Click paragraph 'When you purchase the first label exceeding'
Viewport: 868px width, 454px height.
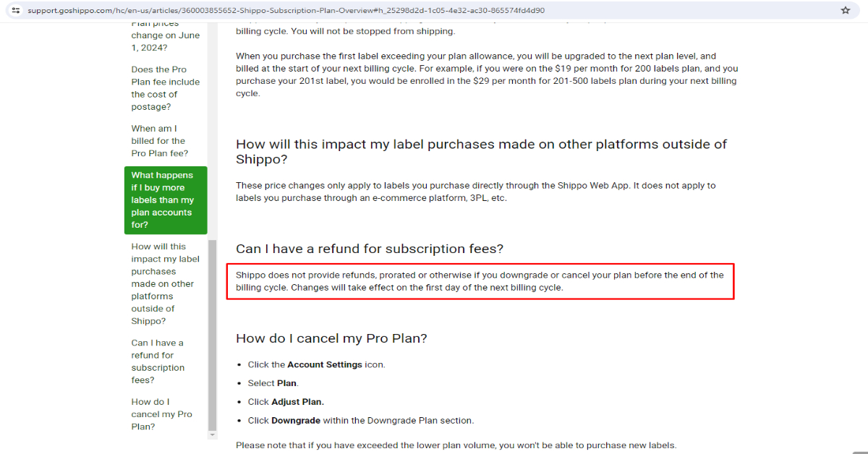point(487,74)
